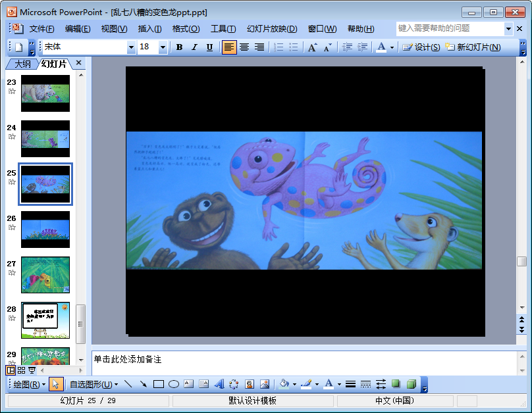This screenshot has width=532, height=413.
Task: Toggle numbered list formatting
Action: (x=279, y=47)
